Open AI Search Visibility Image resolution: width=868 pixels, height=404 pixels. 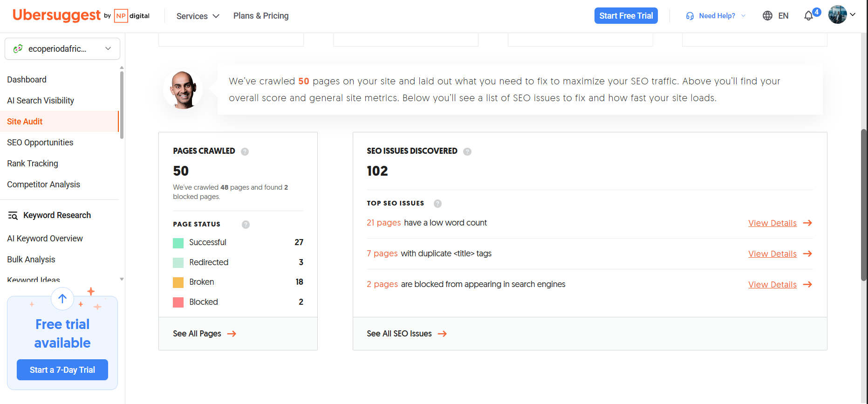[41, 101]
